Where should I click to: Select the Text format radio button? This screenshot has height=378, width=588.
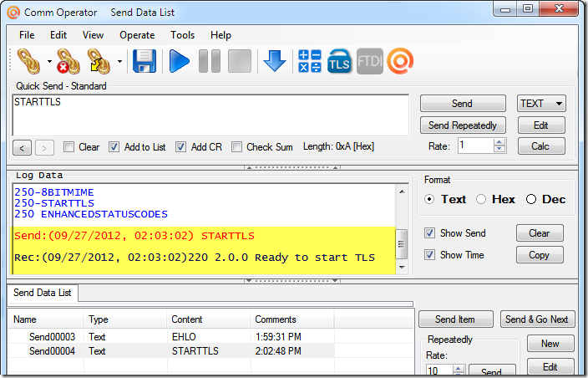[430, 199]
